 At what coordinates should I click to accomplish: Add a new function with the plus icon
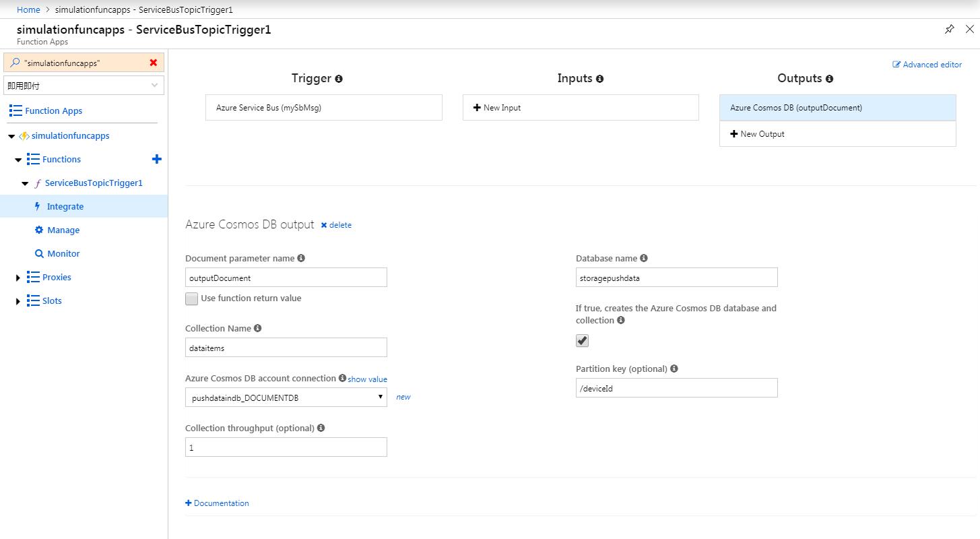[x=157, y=159]
